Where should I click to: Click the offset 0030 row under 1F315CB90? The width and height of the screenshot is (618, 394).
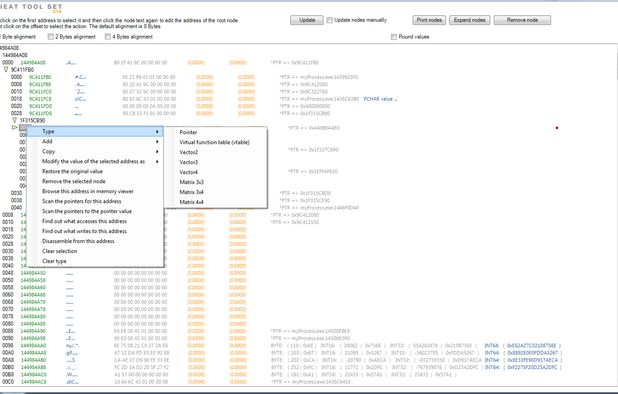pyautogui.click(x=16, y=193)
